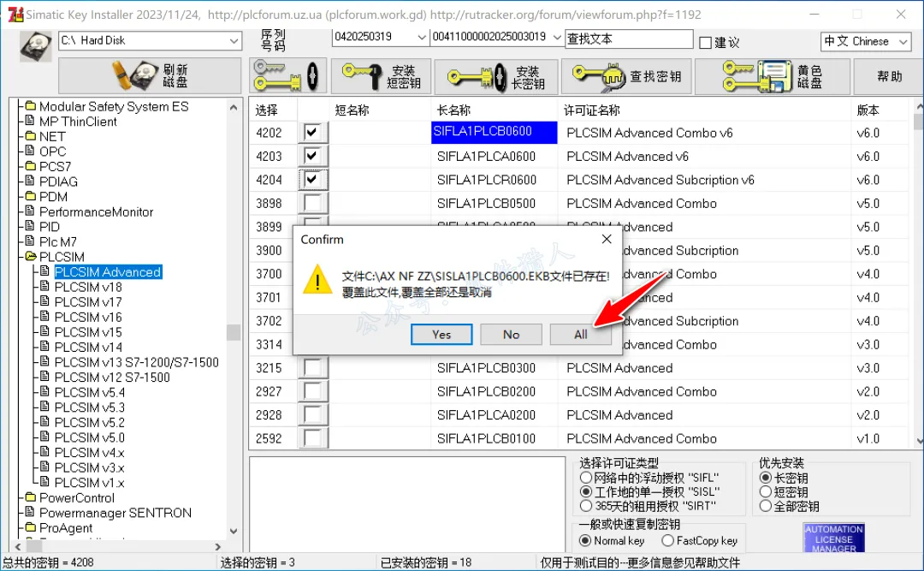
Task: Select the all keys priority radio
Action: coord(766,506)
